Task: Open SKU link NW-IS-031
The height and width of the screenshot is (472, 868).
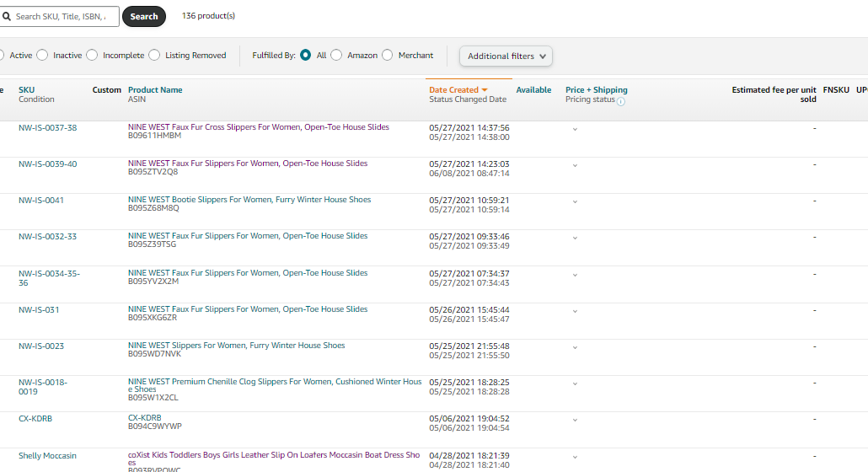Action: coord(39,310)
